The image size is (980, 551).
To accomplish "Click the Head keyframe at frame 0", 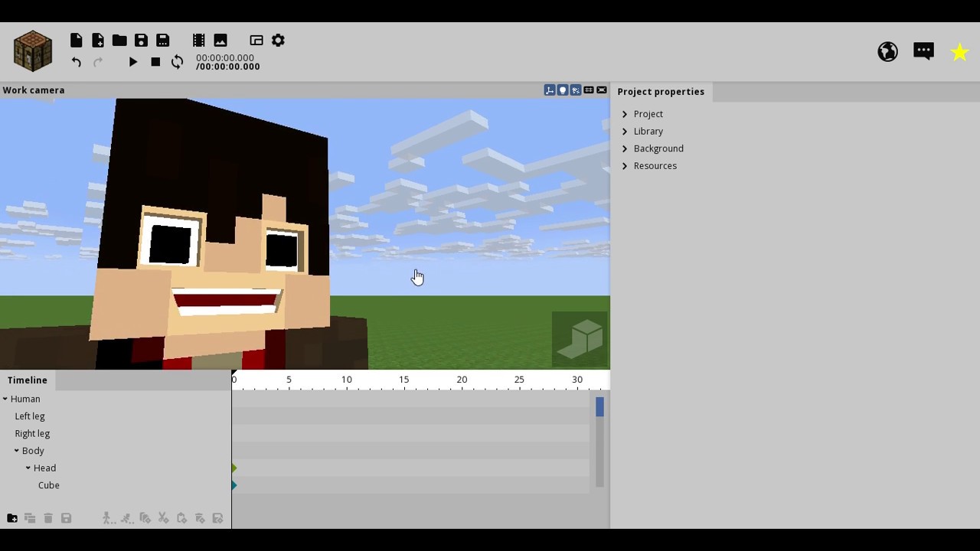I will 234,468.
